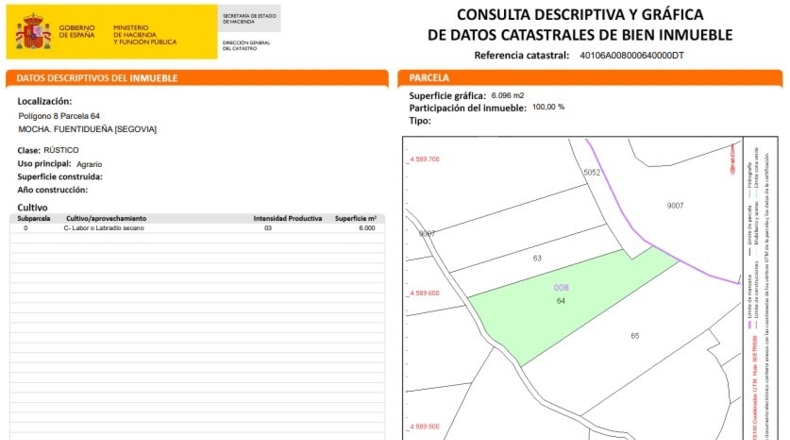Select 'MOCHA. FUENTIDUEÑA [SEGOVIA]' text

[x=87, y=129]
